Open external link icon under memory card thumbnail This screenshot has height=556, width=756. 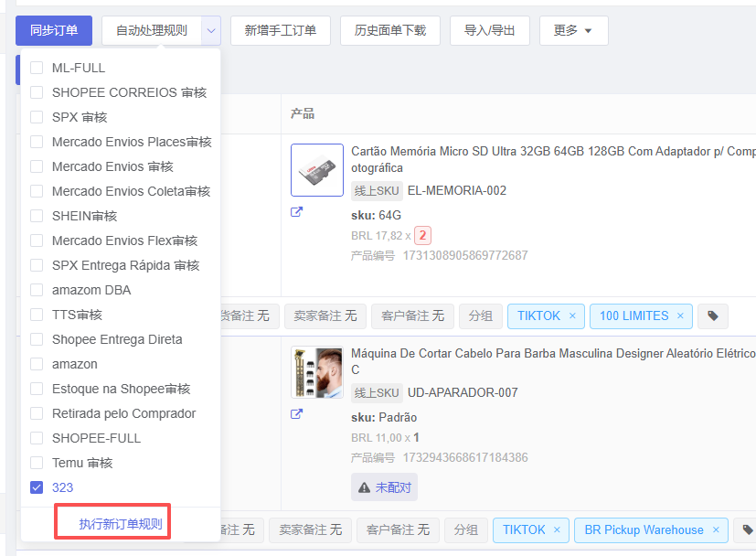[296, 212]
